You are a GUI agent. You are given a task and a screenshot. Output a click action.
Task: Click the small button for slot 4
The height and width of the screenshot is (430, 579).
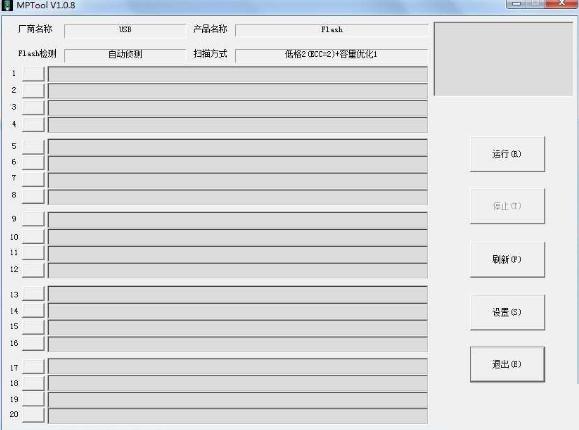[33, 124]
